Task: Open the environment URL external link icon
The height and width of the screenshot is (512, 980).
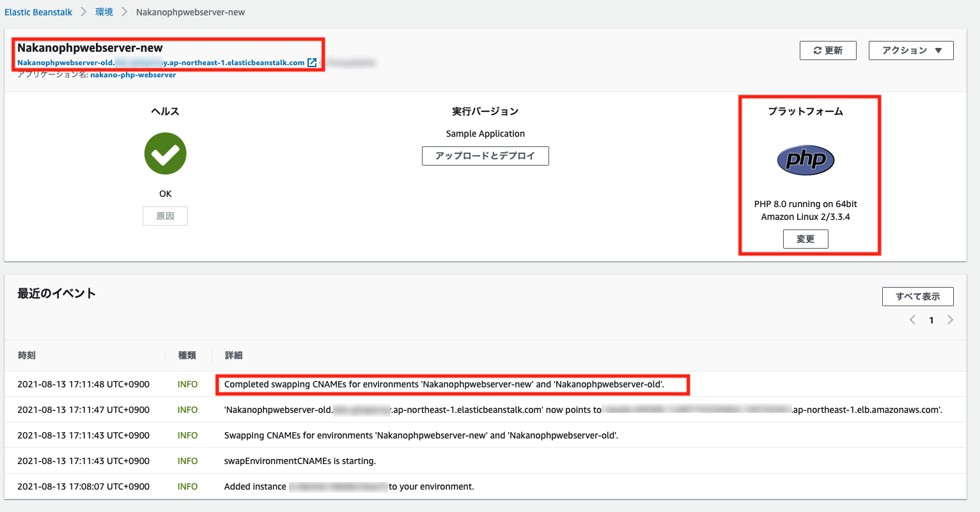Action: pyautogui.click(x=312, y=63)
